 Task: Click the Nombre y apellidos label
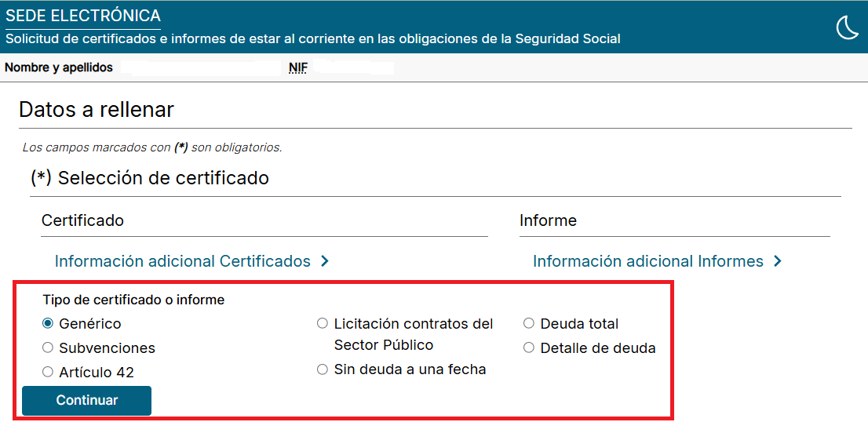pyautogui.click(x=59, y=67)
